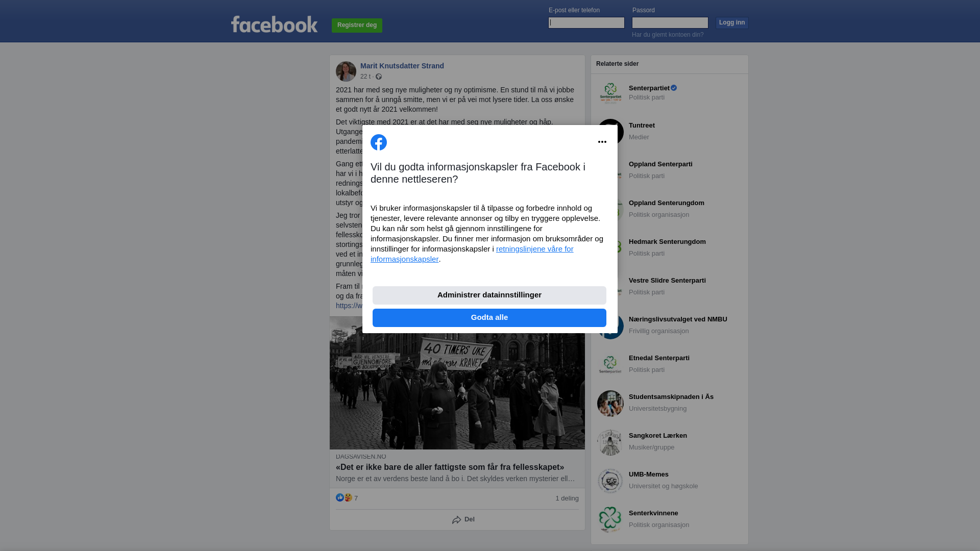This screenshot has height=551, width=980.
Task: Click Del to share the post
Action: pos(463,520)
